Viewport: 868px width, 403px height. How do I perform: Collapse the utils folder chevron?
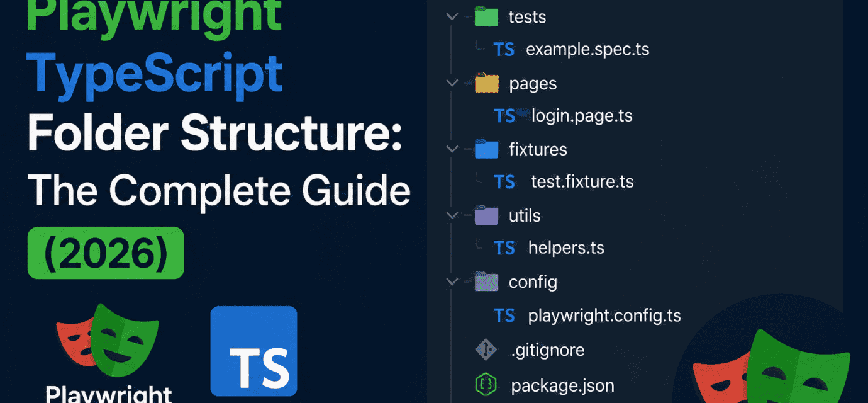pos(452,215)
